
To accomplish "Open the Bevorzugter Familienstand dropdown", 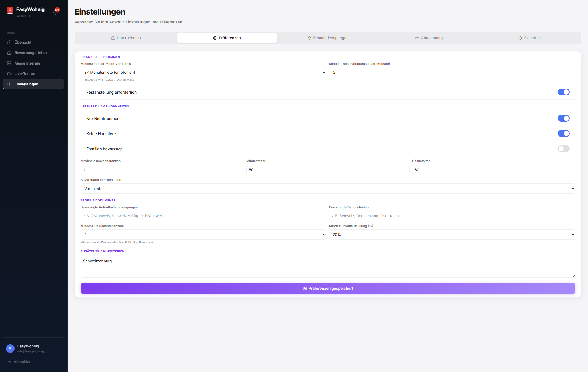I will [328, 189].
